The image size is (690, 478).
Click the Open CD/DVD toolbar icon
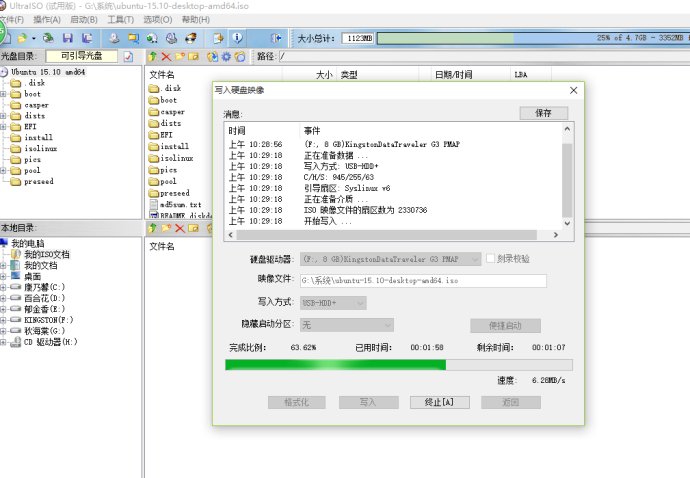[x=48, y=38]
